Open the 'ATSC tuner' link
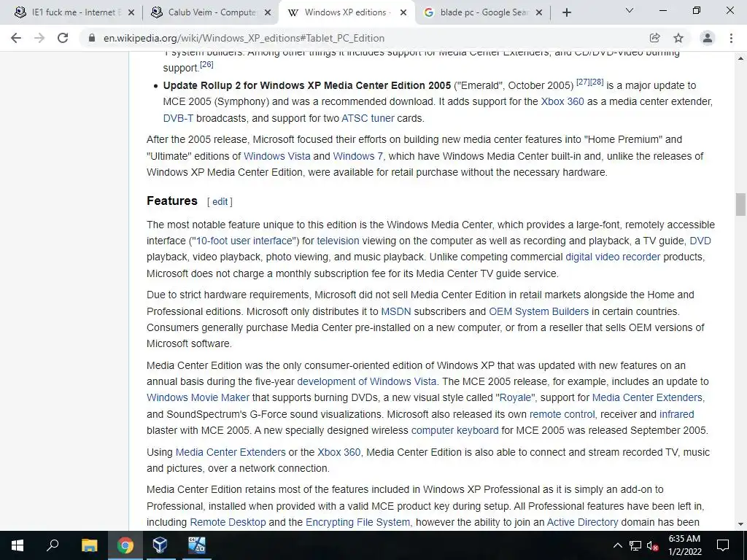The image size is (747, 560). [x=368, y=118]
